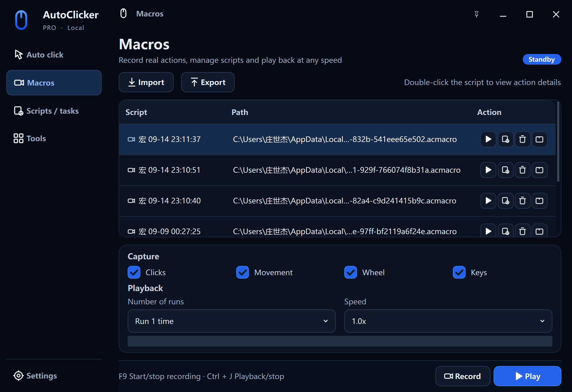Open folder of the 00:27:25 macro
The height and width of the screenshot is (392, 572).
click(x=539, y=230)
